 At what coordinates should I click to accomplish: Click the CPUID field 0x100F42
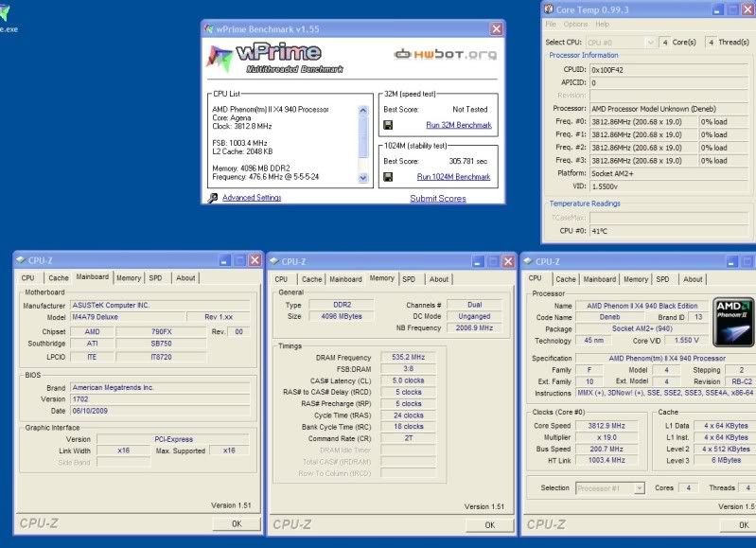669,70
